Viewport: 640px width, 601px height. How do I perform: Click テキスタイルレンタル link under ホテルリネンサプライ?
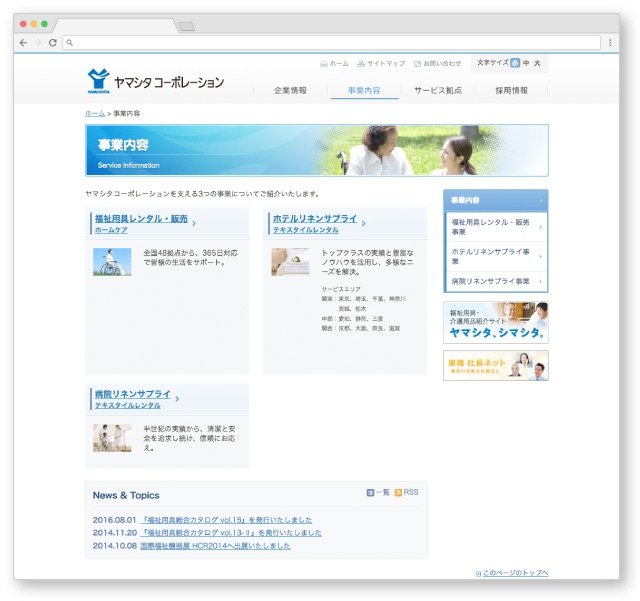tap(305, 230)
